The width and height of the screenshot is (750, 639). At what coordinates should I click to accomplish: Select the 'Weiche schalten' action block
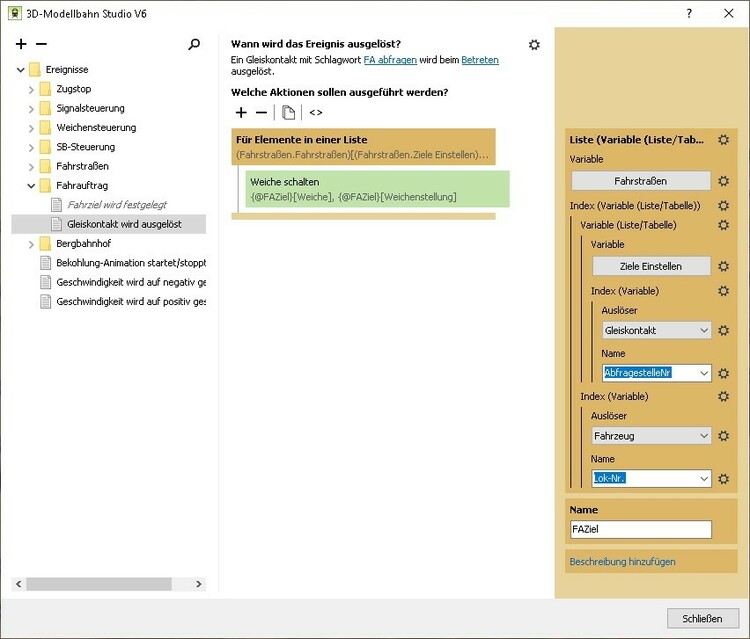[378, 189]
